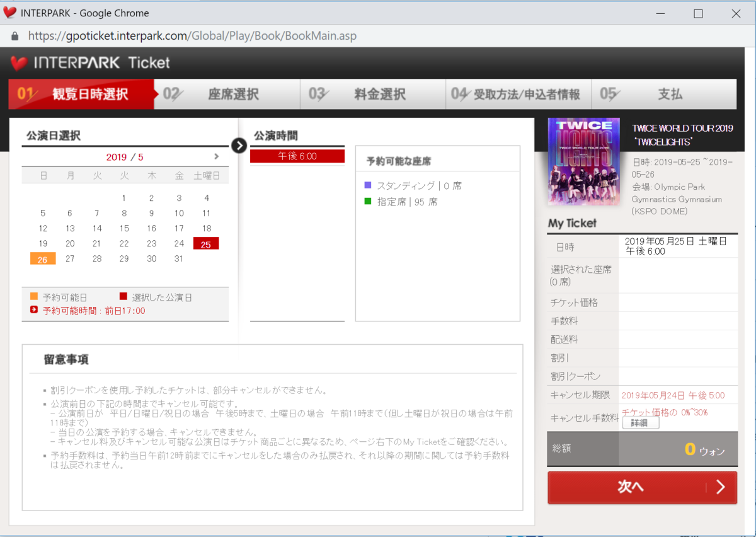The image size is (756, 537).
Task: Maximize the Chrome window
Action: click(x=698, y=13)
